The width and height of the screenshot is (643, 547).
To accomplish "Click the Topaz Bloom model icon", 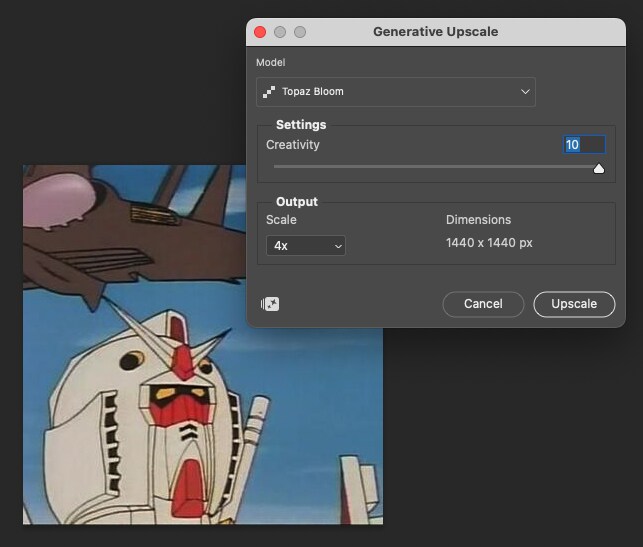I will pyautogui.click(x=269, y=92).
